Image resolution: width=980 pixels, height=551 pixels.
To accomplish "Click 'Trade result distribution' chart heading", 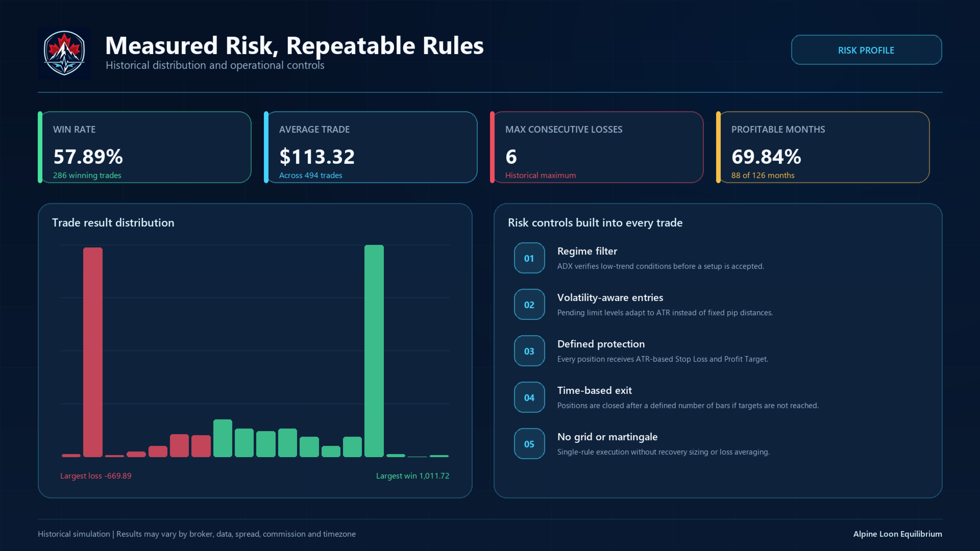I will coord(113,222).
